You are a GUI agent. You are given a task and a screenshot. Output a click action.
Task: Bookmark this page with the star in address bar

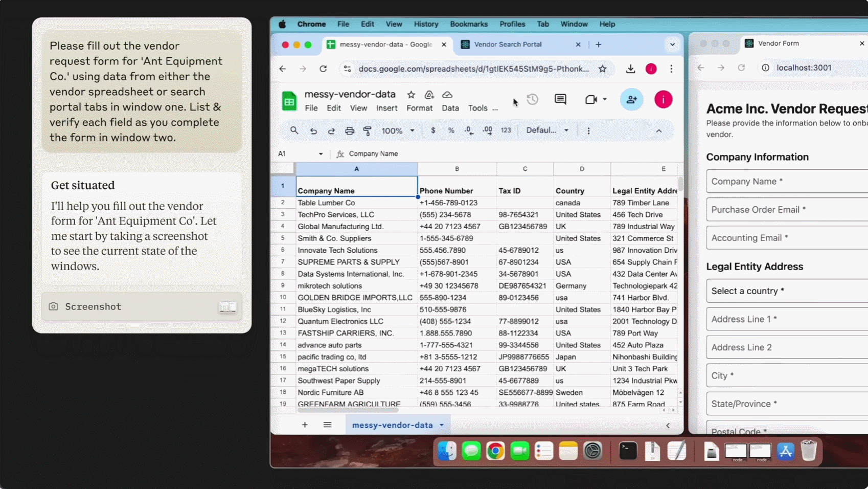[602, 69]
